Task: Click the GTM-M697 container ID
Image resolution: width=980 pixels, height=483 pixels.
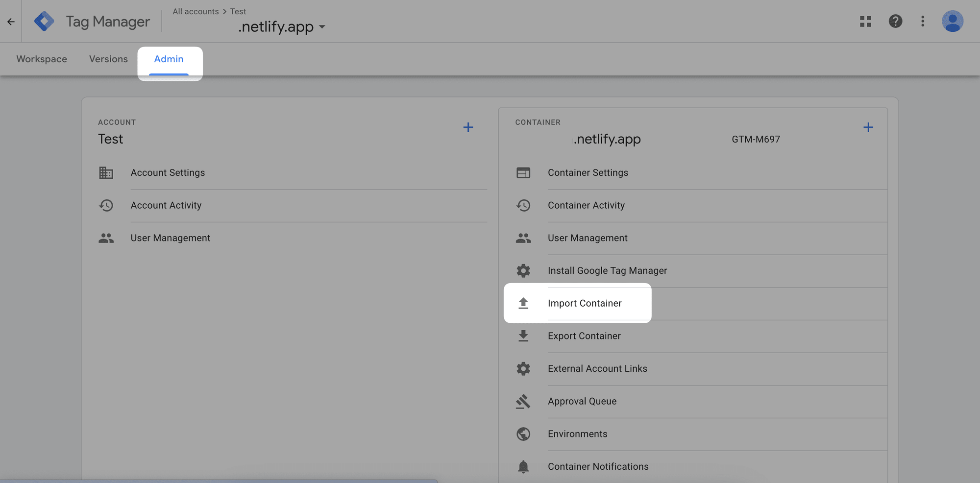Action: [x=756, y=139]
